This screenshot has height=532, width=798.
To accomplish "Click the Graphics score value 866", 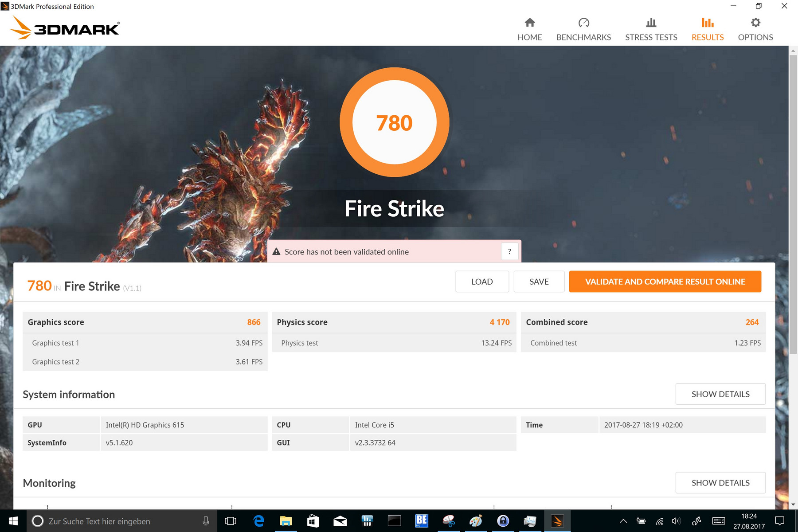I will pos(254,322).
